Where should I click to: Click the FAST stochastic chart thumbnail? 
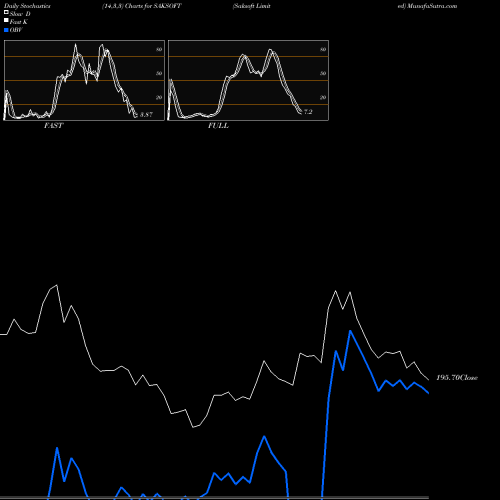click(84, 80)
